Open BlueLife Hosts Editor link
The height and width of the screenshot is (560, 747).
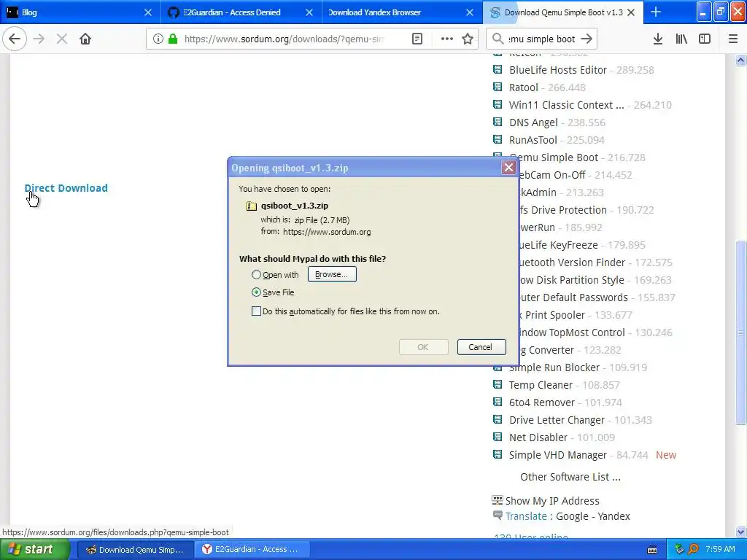click(557, 70)
